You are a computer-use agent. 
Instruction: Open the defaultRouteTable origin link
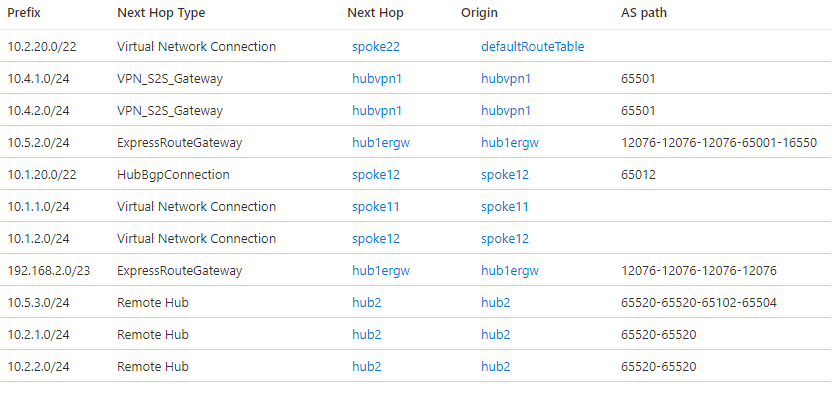(532, 47)
